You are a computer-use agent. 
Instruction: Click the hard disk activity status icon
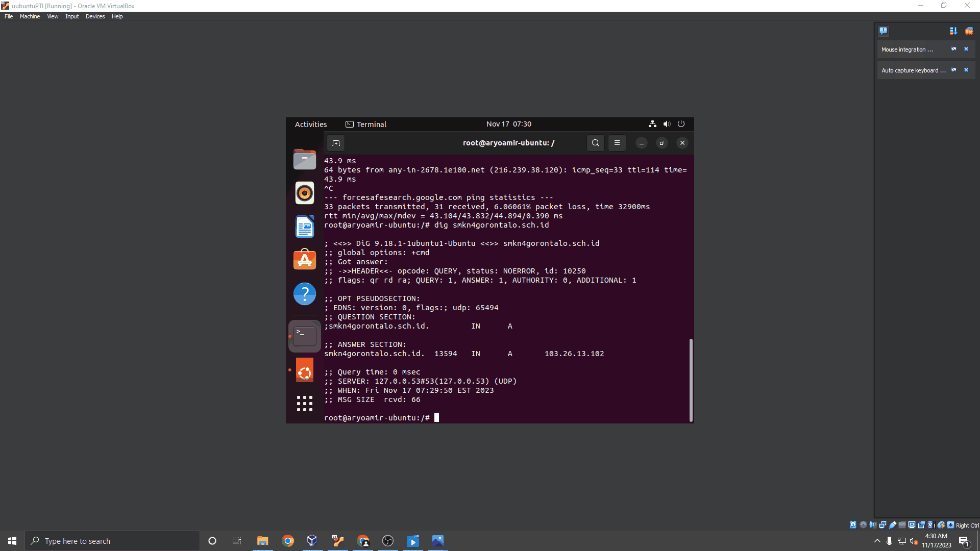(853, 525)
